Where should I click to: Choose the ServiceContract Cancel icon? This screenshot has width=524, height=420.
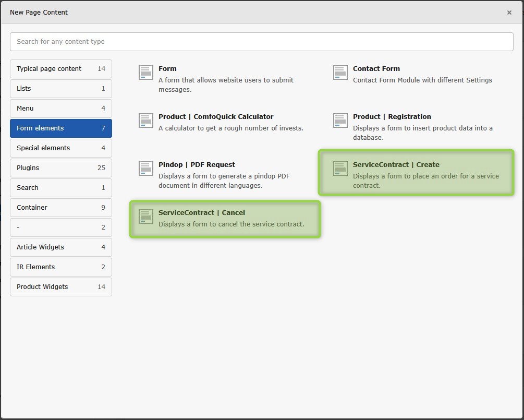pos(146,217)
